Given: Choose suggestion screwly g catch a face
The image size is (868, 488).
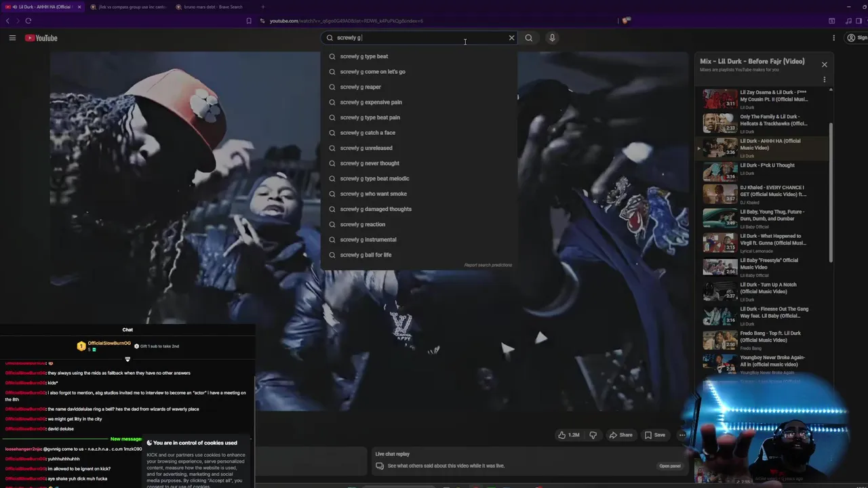Looking at the screenshot, I should pos(418,133).
